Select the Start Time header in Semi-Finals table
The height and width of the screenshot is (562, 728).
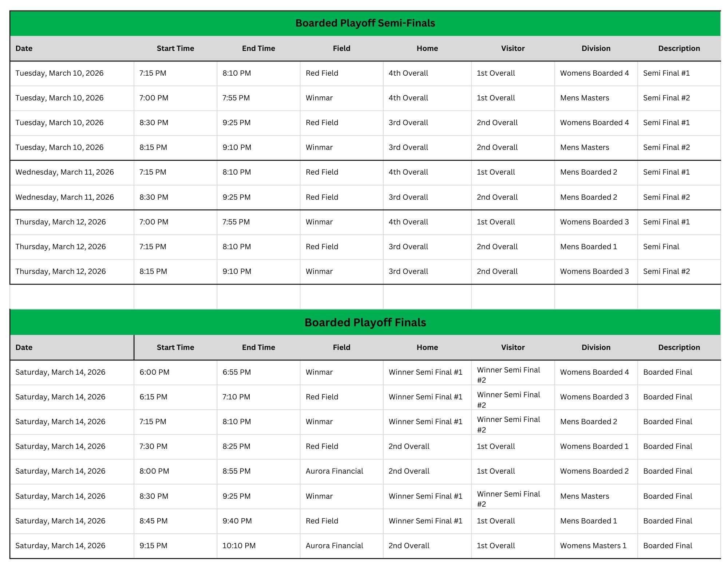coord(175,48)
